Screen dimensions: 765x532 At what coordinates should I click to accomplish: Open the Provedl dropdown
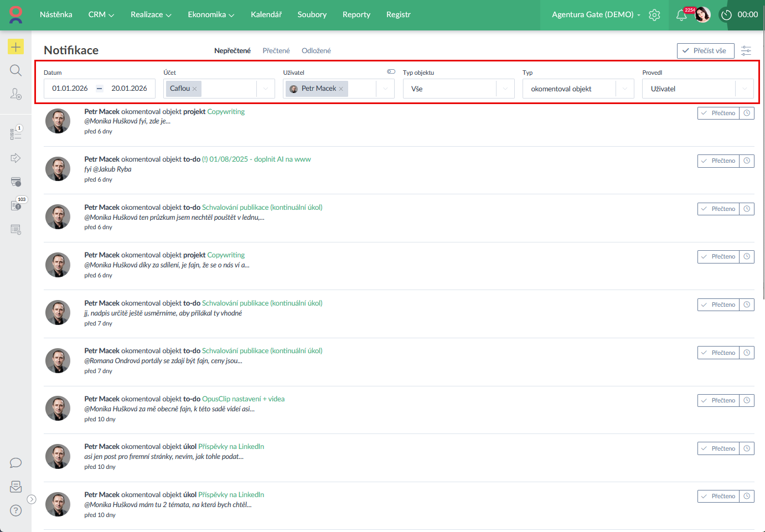click(x=744, y=89)
